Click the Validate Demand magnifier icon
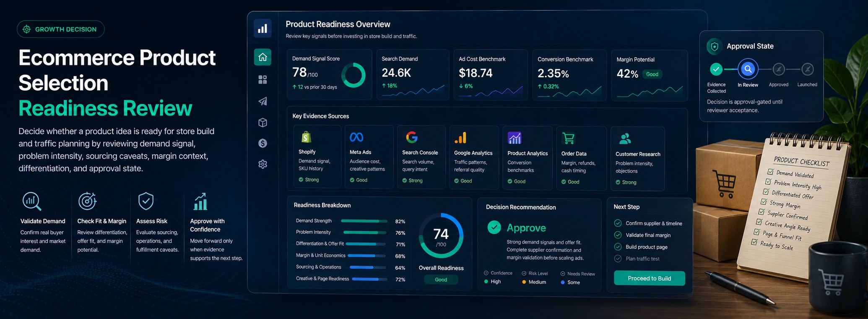The image size is (868, 319). click(32, 201)
